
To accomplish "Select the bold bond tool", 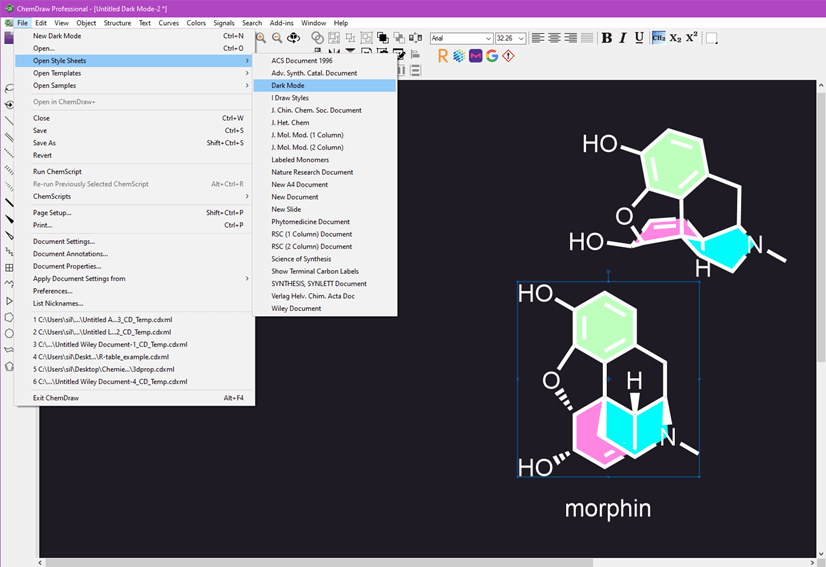I will pyautogui.click(x=9, y=202).
